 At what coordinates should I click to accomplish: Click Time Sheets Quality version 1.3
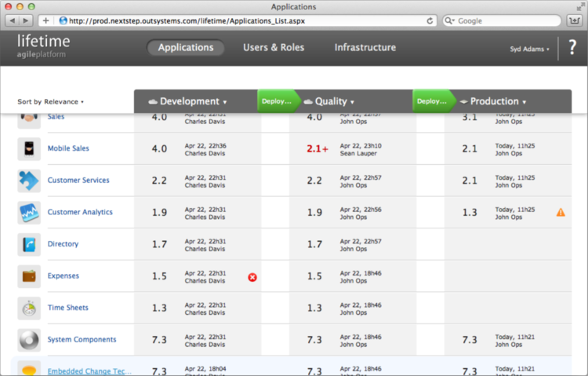314,308
